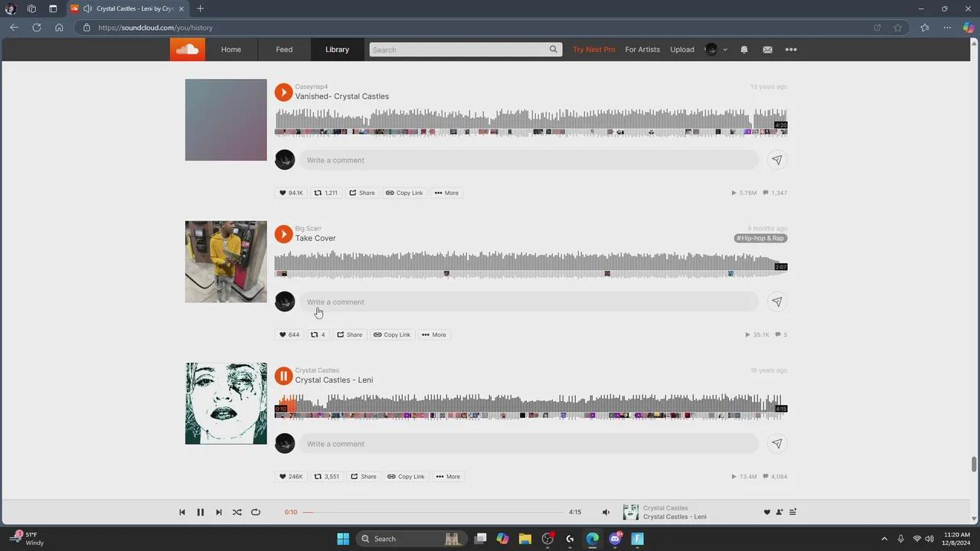Open the Caseyrisp4 artist link
The height and width of the screenshot is (551, 980).
coord(312,86)
